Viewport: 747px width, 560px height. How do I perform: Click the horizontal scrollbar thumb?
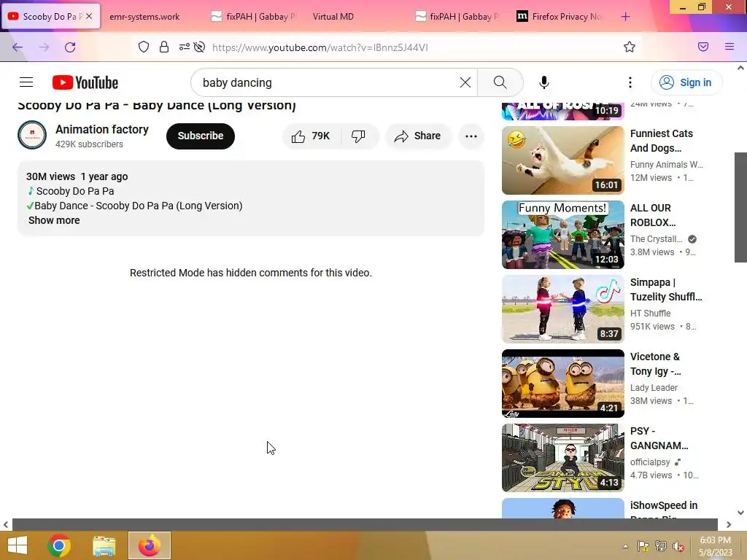tap(365, 524)
